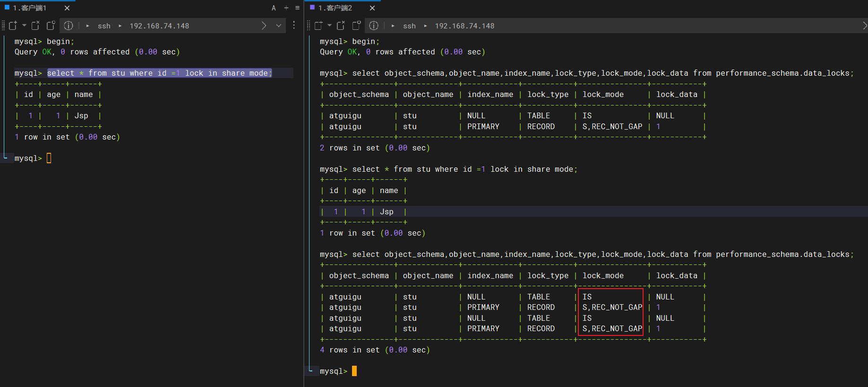Expand new session dropdown in right pane
Viewport: 868px width, 387px height.
pyautogui.click(x=329, y=26)
